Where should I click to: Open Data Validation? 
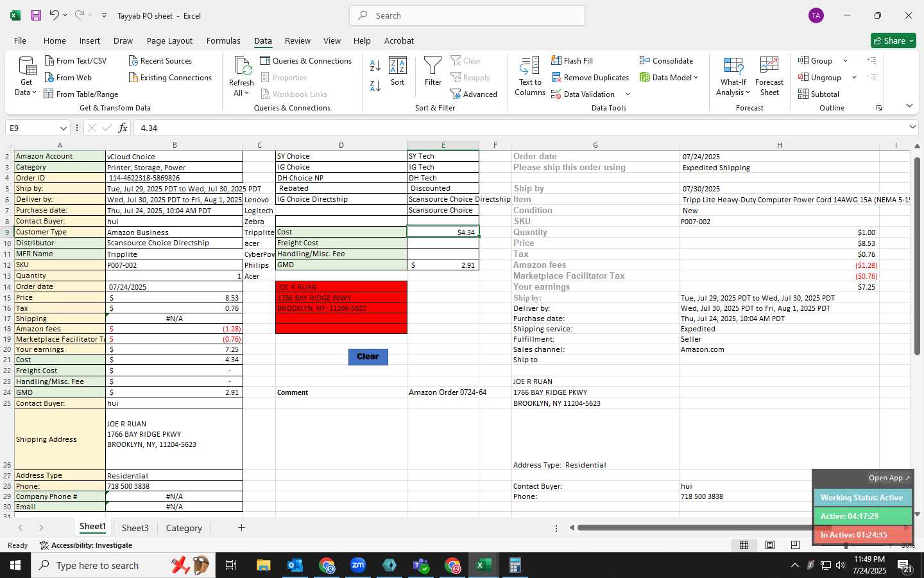coord(583,94)
